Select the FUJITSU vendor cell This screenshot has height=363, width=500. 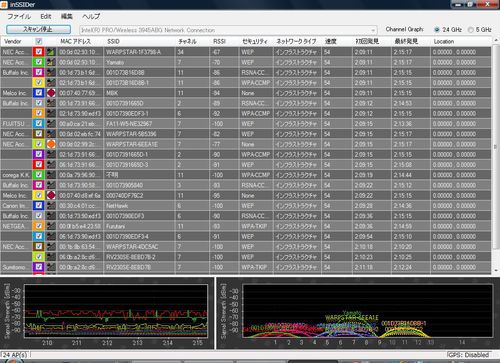17,124
